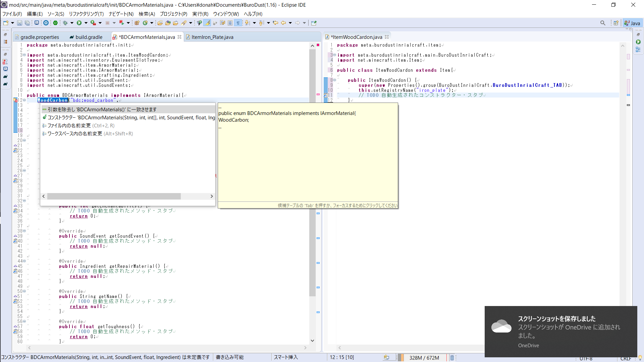Click the scroll-down arrow of the left editor
Viewport: 644px width, 362px height.
pos(312,341)
